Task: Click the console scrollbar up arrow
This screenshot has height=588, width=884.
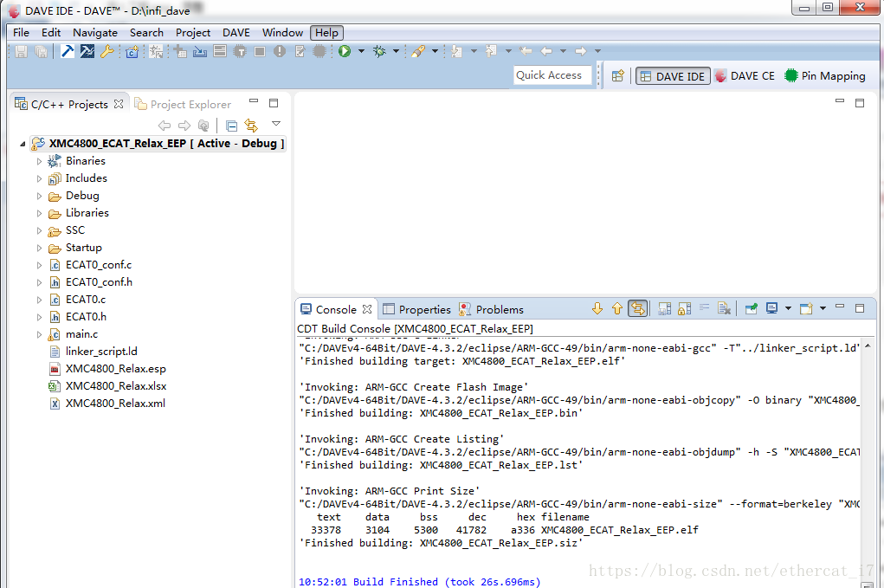Action: point(867,346)
